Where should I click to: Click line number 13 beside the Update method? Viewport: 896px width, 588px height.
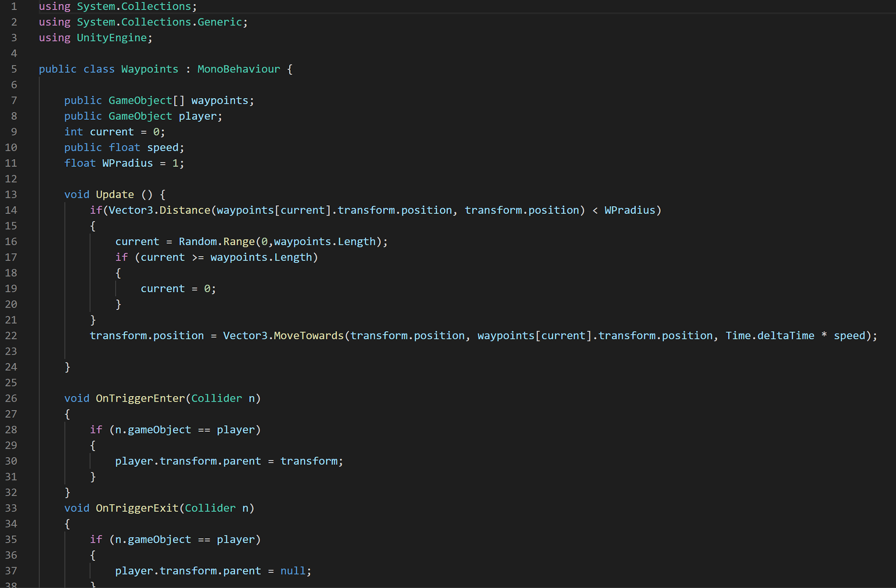12,194
